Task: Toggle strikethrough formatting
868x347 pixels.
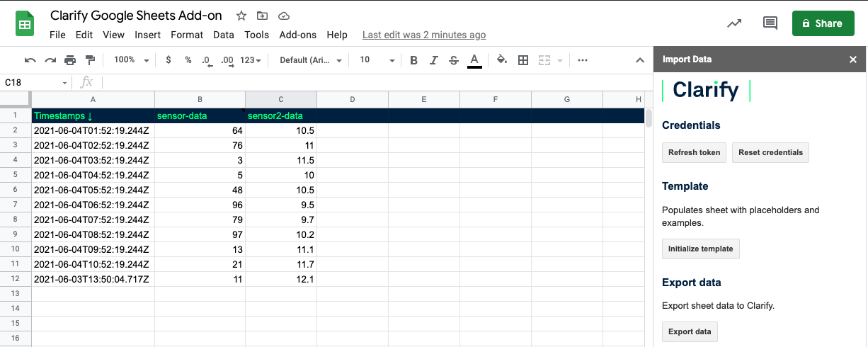Action: coord(454,60)
